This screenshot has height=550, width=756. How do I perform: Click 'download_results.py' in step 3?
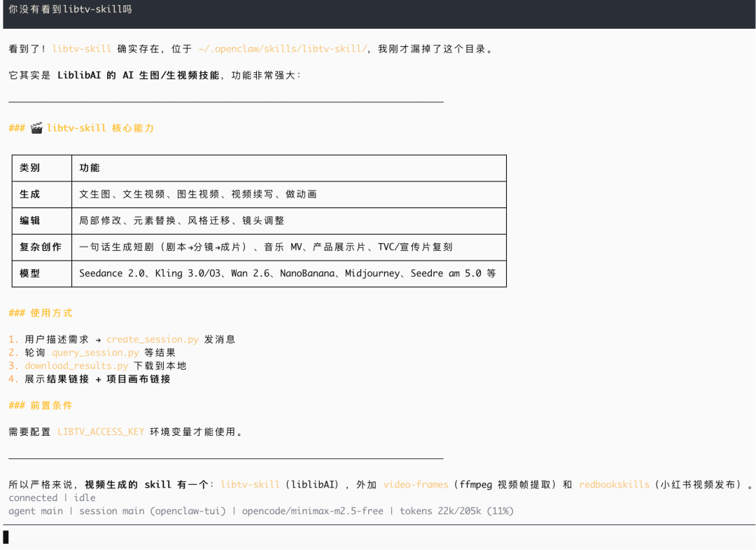click(76, 366)
